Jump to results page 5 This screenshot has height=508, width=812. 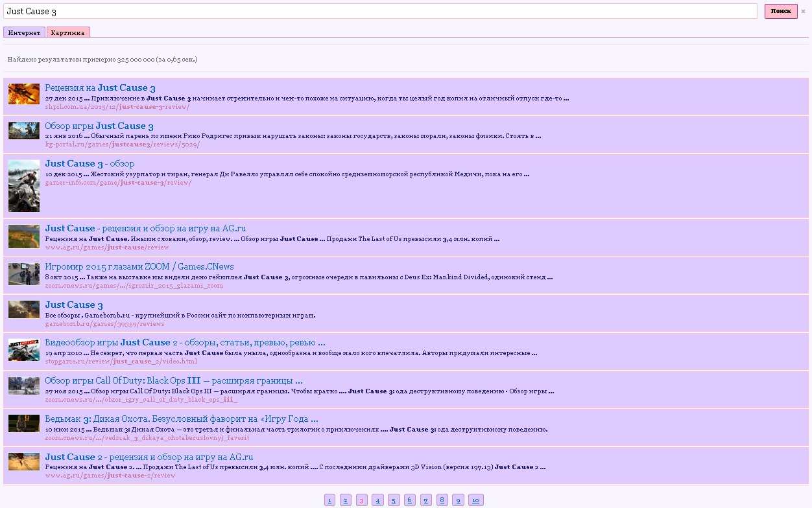point(394,500)
